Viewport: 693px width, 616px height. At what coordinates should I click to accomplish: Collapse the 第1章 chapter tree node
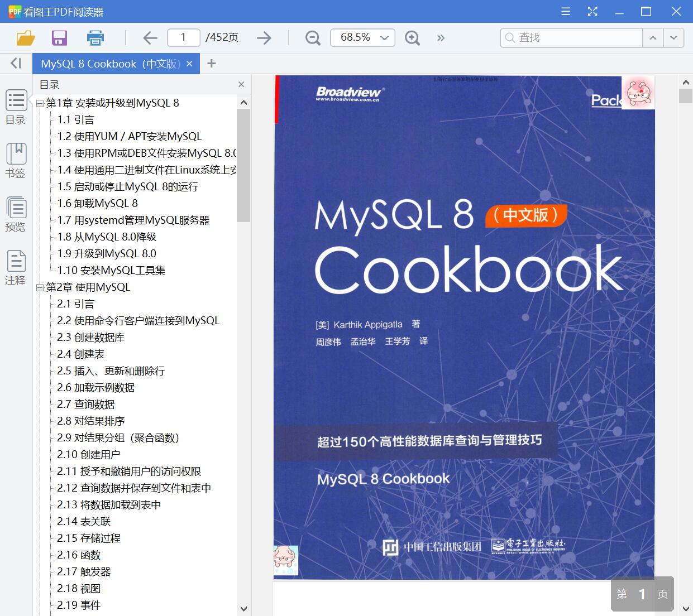[x=39, y=103]
